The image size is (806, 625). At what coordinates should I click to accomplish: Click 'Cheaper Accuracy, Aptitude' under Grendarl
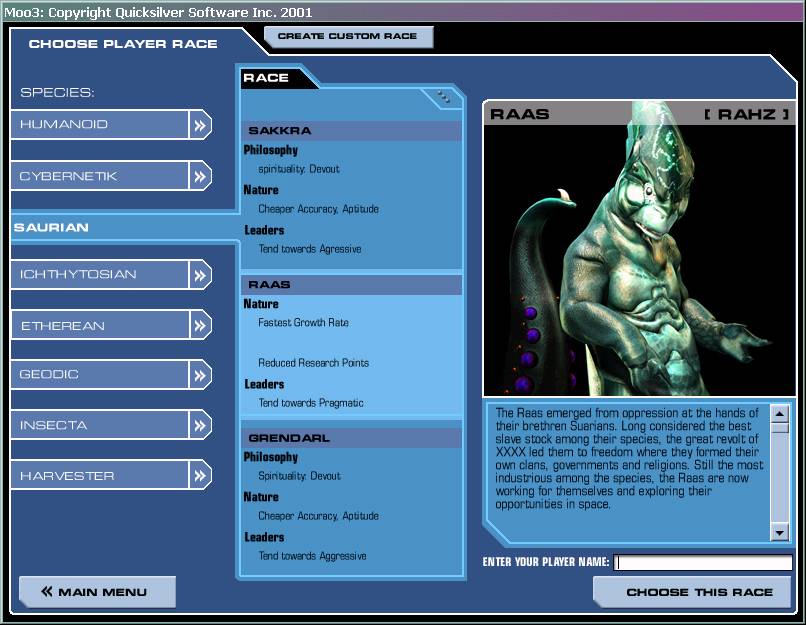(319, 516)
